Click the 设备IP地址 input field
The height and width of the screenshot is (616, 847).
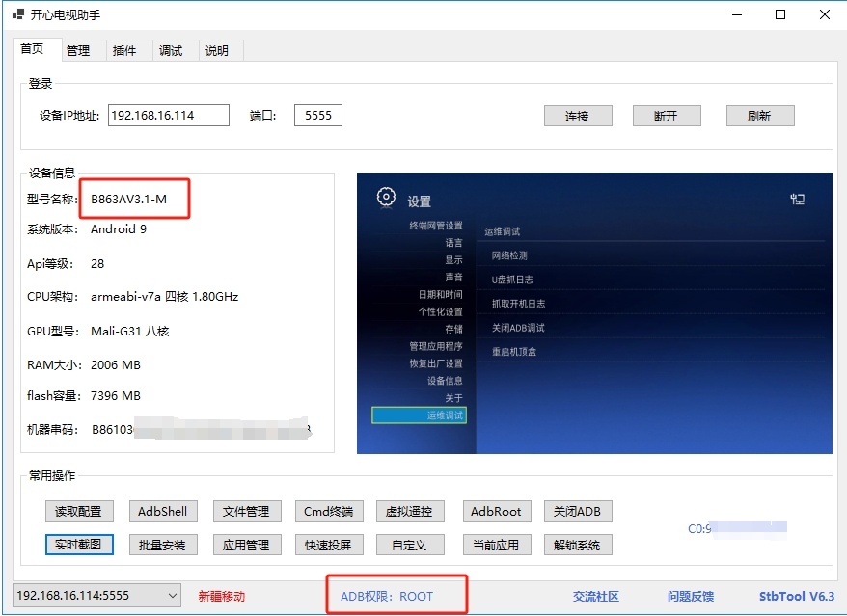170,115
